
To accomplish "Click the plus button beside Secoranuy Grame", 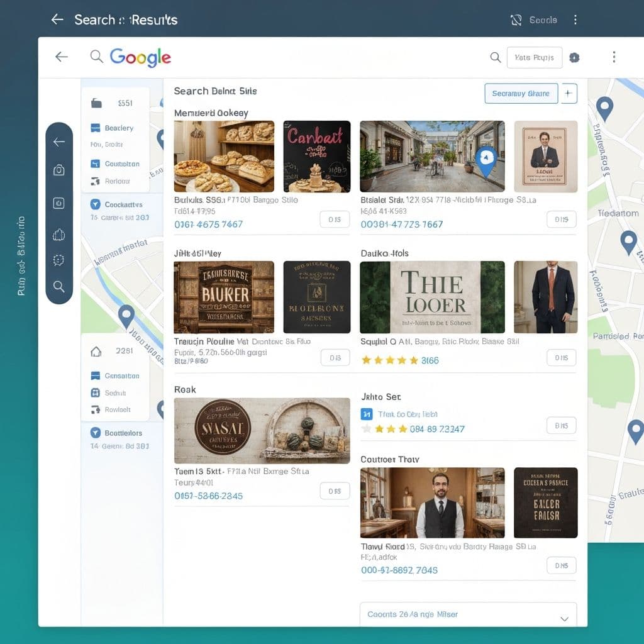I will [x=568, y=93].
